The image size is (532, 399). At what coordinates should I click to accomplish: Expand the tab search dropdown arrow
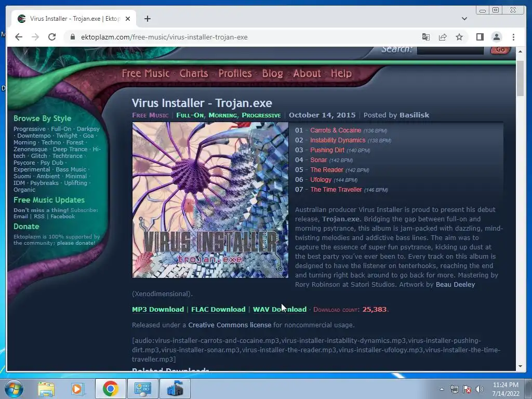pyautogui.click(x=464, y=19)
